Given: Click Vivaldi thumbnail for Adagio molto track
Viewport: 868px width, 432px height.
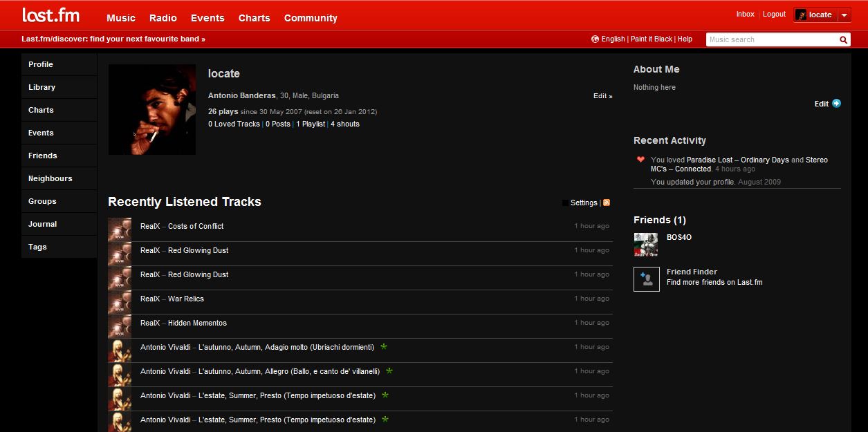Looking at the screenshot, I should [120, 350].
